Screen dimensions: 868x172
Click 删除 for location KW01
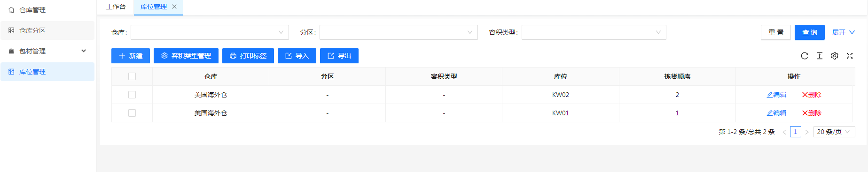click(x=812, y=113)
